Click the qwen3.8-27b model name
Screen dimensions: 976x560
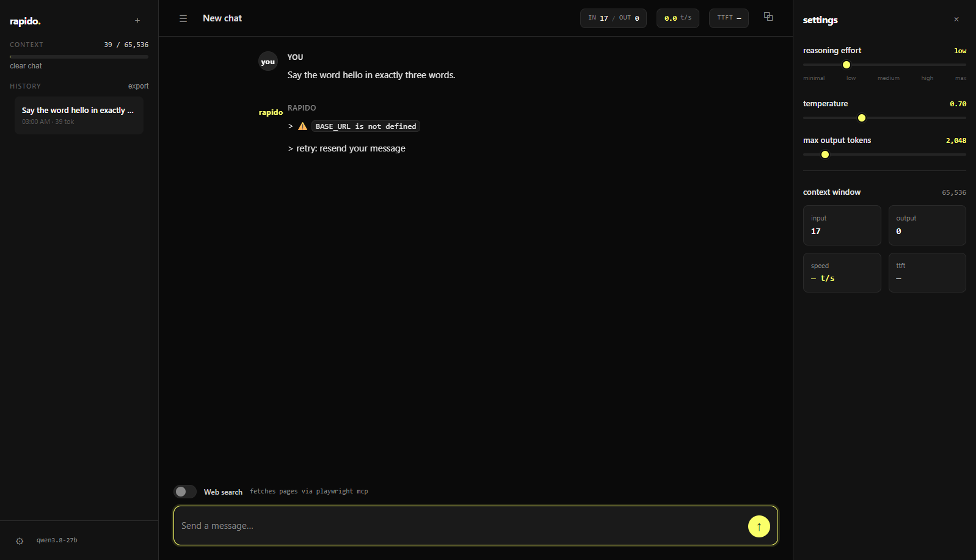(x=57, y=540)
